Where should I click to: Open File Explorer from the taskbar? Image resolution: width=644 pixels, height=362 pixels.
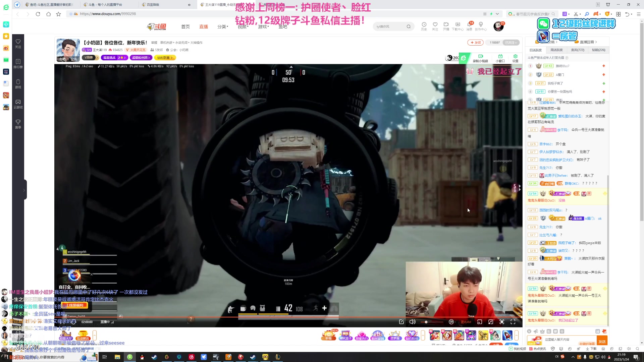click(x=117, y=357)
